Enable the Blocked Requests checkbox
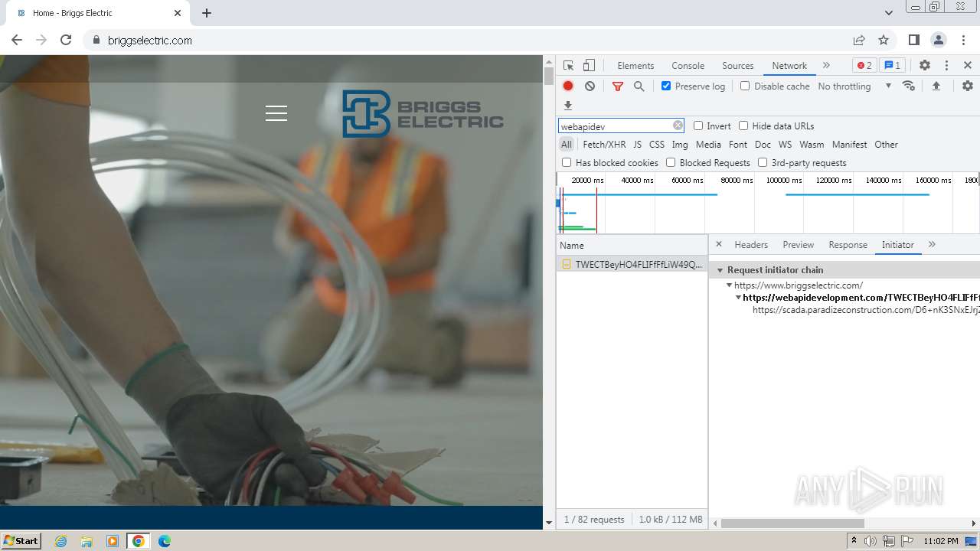 [x=671, y=162]
